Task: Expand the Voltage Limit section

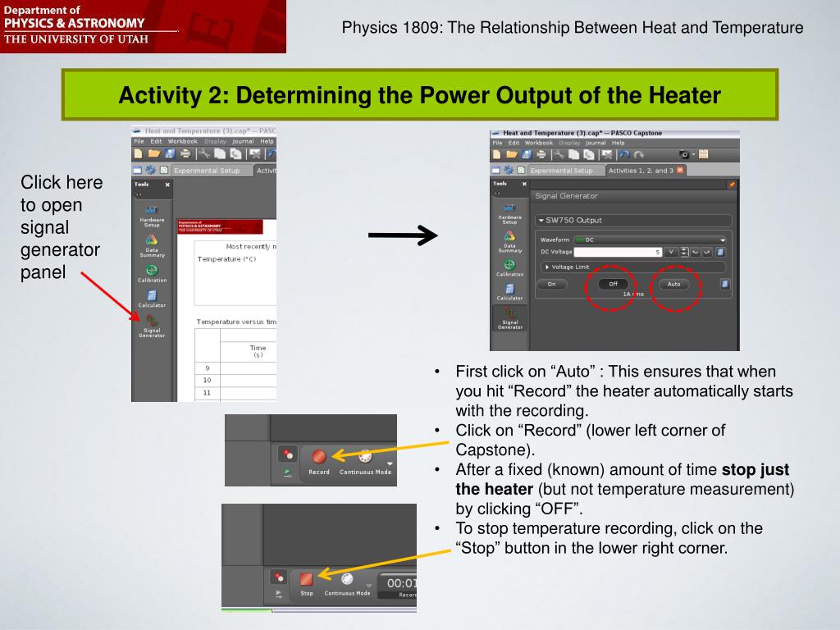Action: (547, 267)
